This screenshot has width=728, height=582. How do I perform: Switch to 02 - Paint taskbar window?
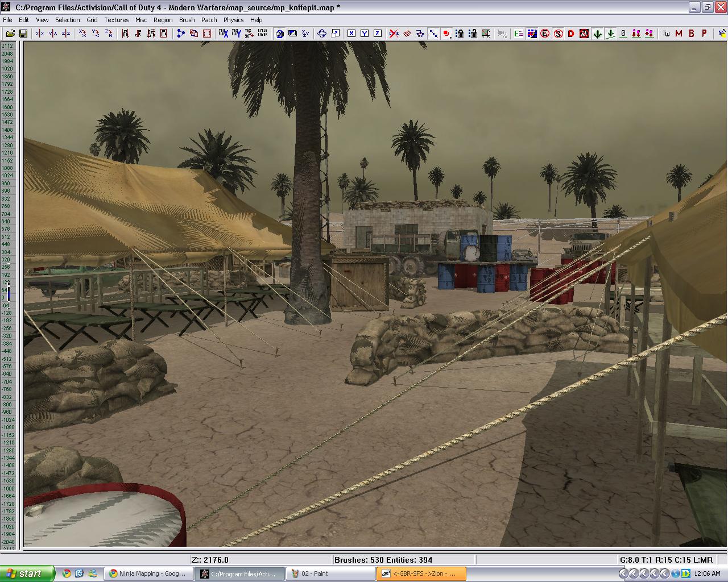[330, 573]
